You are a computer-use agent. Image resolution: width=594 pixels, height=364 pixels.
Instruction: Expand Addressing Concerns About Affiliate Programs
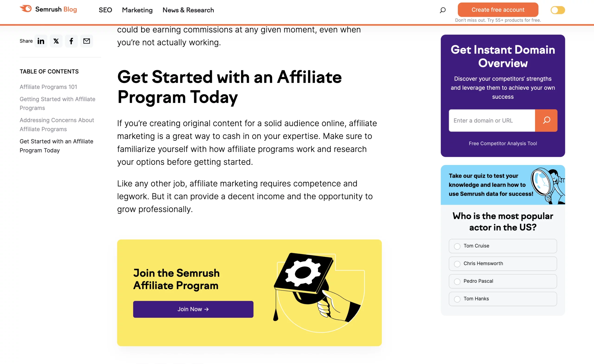57,125
